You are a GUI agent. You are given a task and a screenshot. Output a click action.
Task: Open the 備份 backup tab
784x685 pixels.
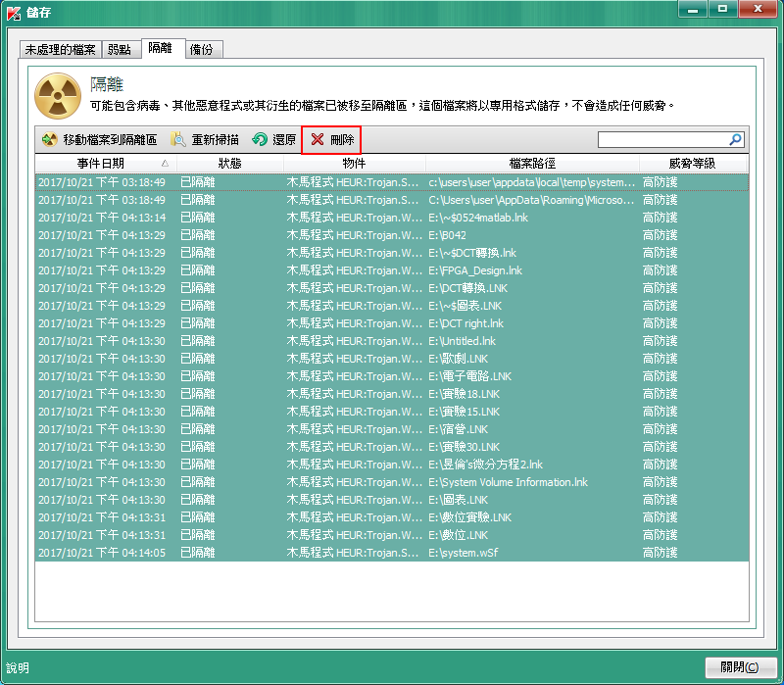click(202, 49)
